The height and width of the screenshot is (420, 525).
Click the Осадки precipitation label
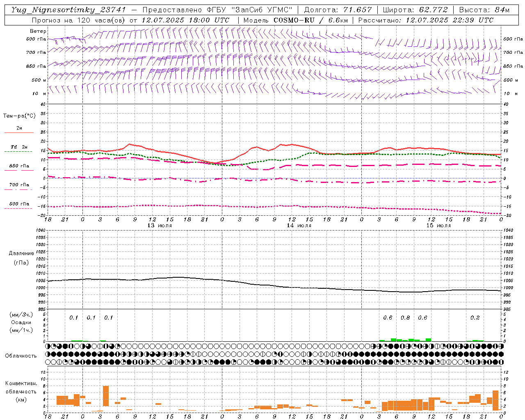click(x=21, y=322)
